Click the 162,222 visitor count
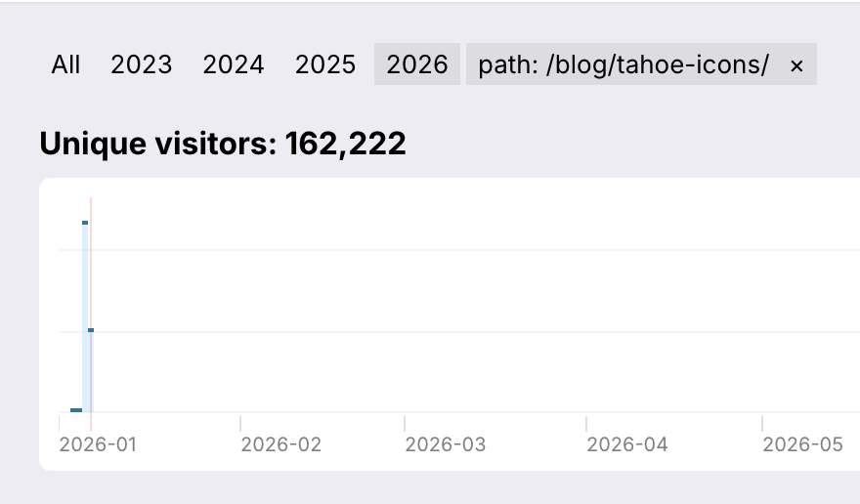Image resolution: width=860 pixels, height=504 pixels. (x=345, y=145)
